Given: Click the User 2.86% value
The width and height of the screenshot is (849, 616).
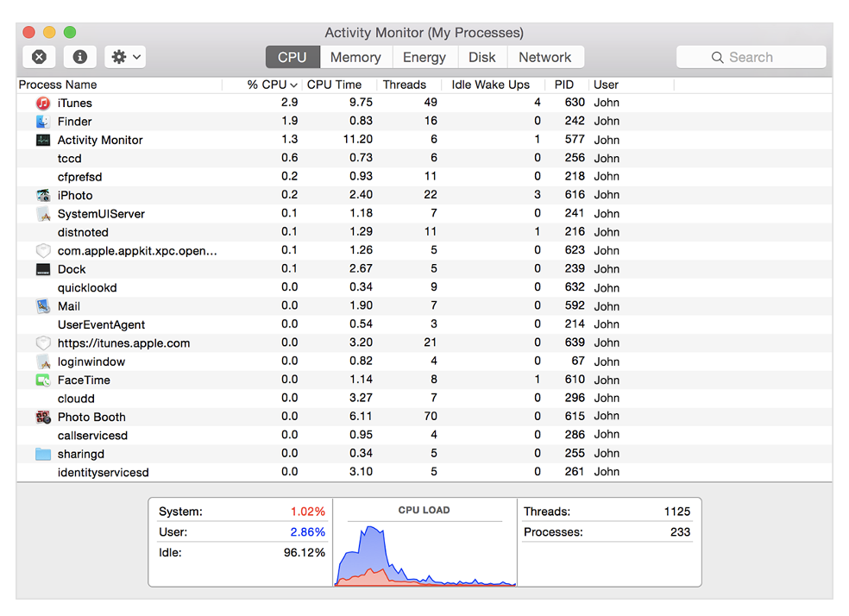Looking at the screenshot, I should 307,532.
